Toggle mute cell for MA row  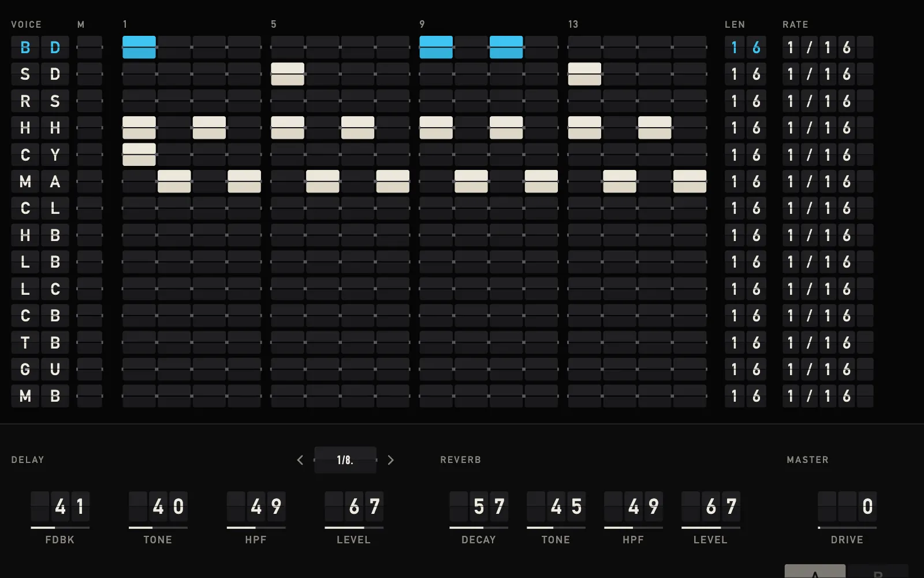tap(90, 181)
